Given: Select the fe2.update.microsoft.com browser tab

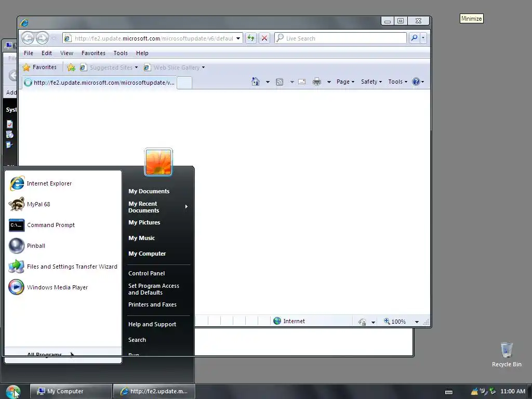Looking at the screenshot, I should point(99,83).
